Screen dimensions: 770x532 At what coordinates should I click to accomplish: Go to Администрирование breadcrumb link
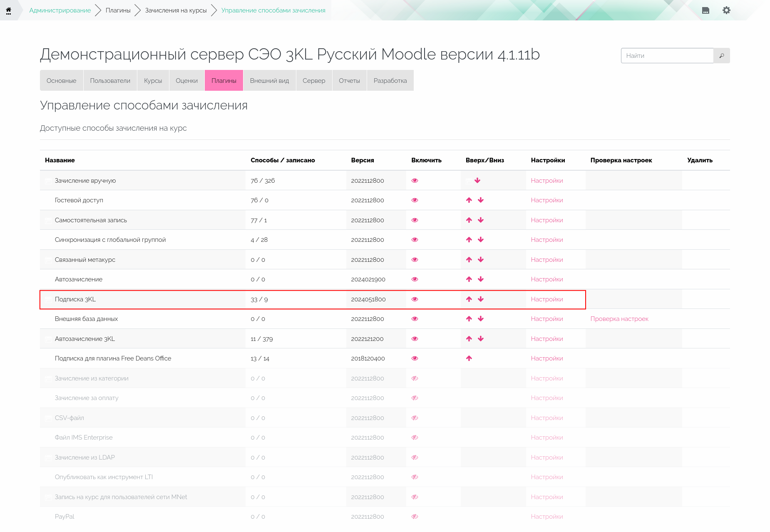point(60,10)
